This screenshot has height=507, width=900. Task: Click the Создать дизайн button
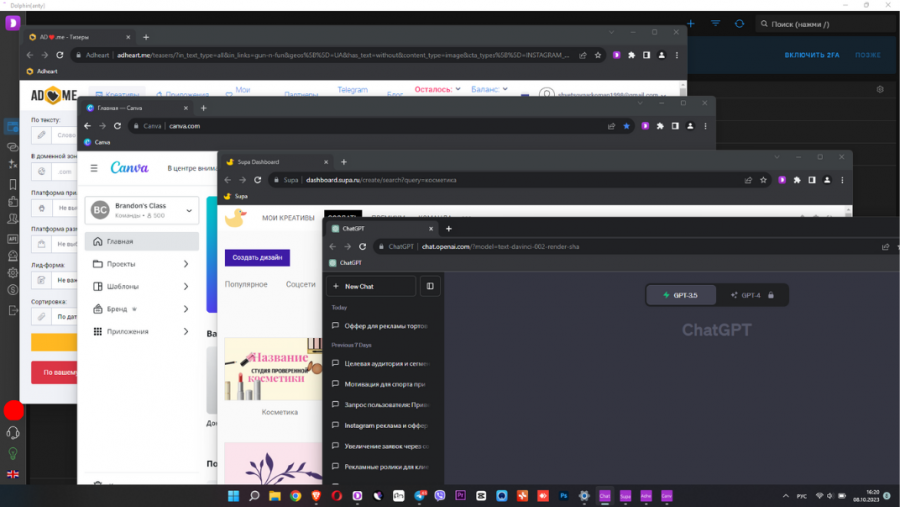pyautogui.click(x=257, y=257)
